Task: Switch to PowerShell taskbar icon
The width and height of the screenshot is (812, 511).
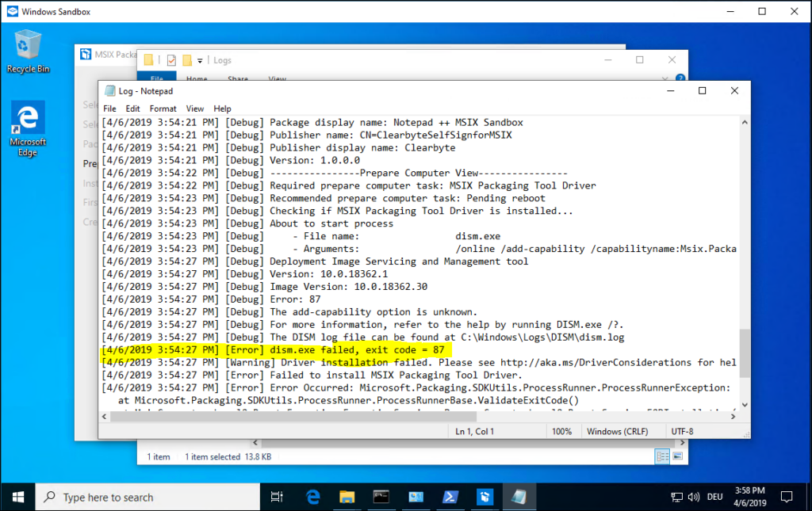Action: tap(450, 497)
